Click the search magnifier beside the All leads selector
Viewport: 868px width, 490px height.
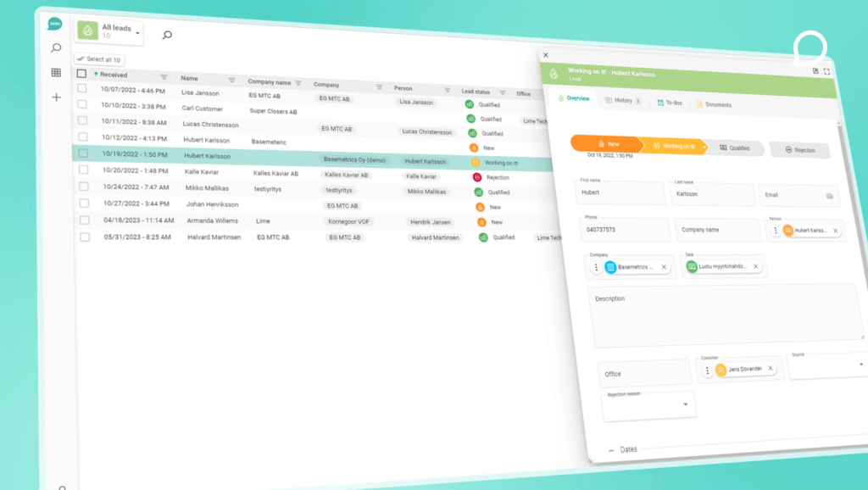166,35
